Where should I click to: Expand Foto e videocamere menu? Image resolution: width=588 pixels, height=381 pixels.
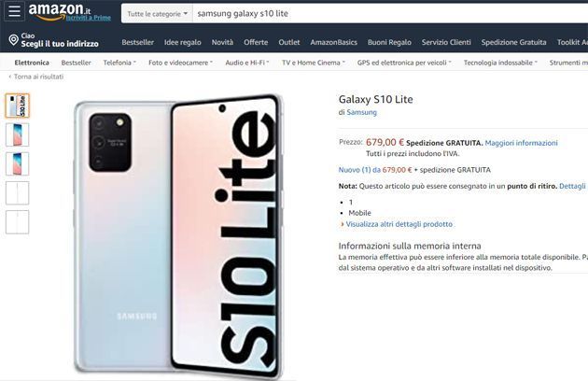[180, 63]
